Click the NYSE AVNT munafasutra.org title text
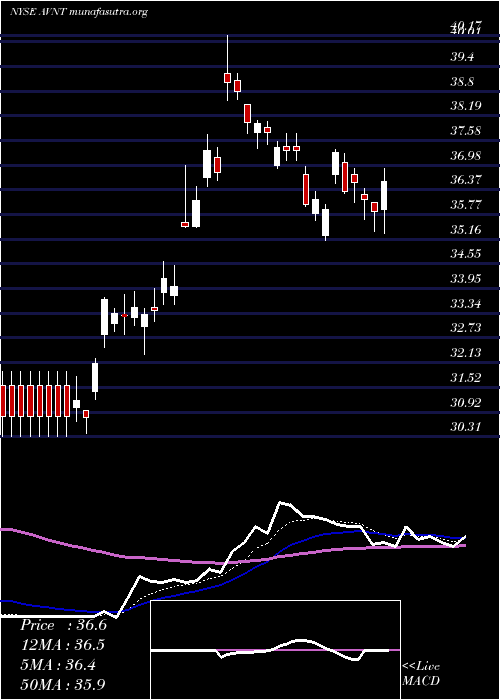The height and width of the screenshot is (700, 500). [79, 12]
